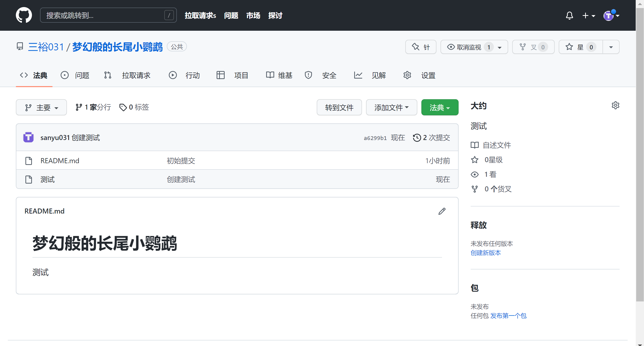
Task: Click 创建新版本 to create new release
Action: pos(486,253)
